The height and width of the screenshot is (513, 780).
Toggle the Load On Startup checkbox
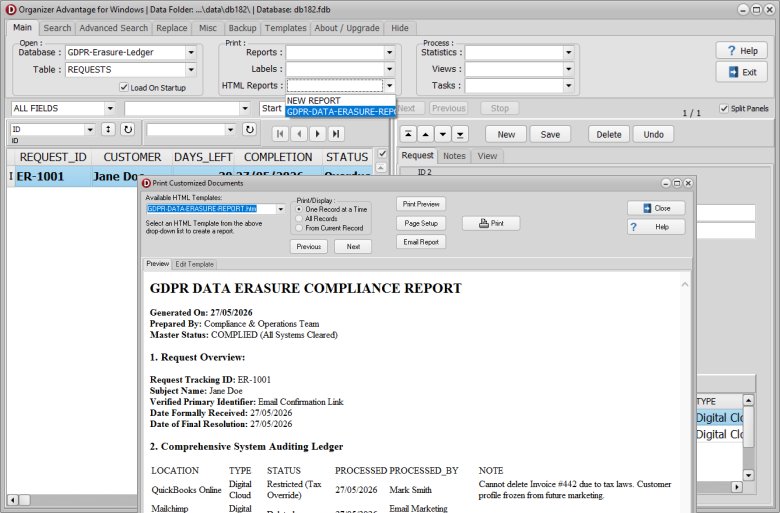coord(124,88)
